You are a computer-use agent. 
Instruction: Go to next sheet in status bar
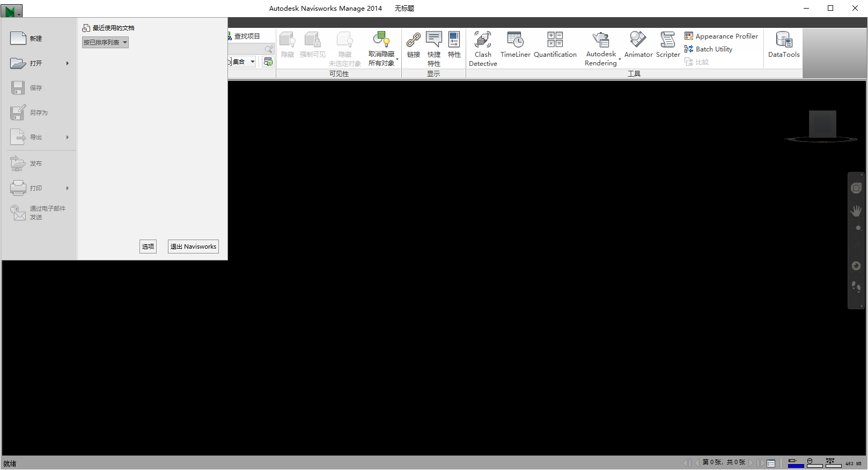pyautogui.click(x=751, y=462)
